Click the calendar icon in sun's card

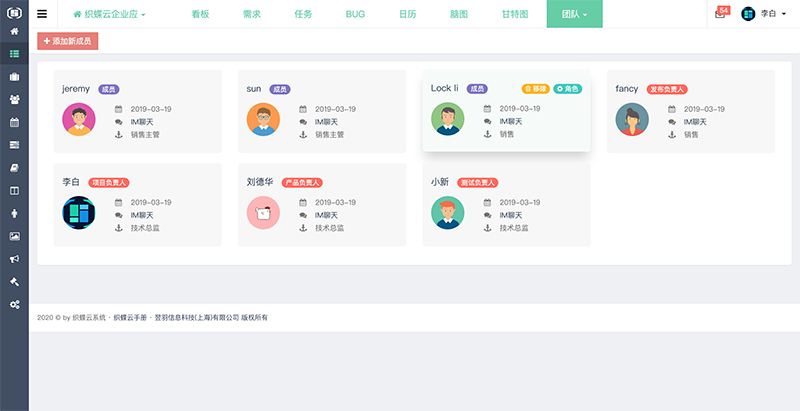[303, 109]
